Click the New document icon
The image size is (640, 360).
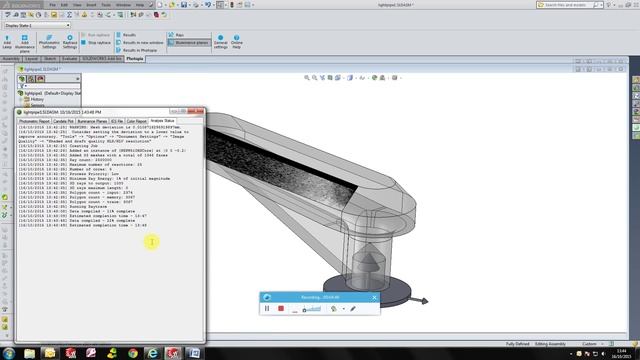(160, 5)
